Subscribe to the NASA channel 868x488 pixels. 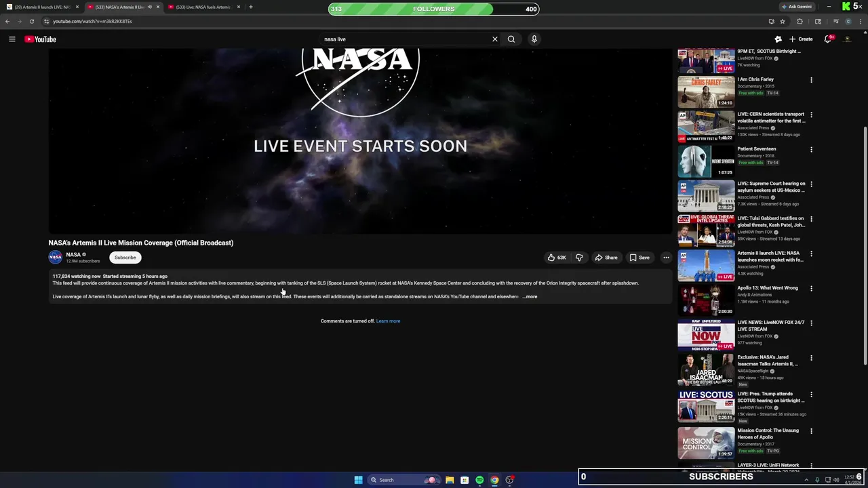click(125, 258)
